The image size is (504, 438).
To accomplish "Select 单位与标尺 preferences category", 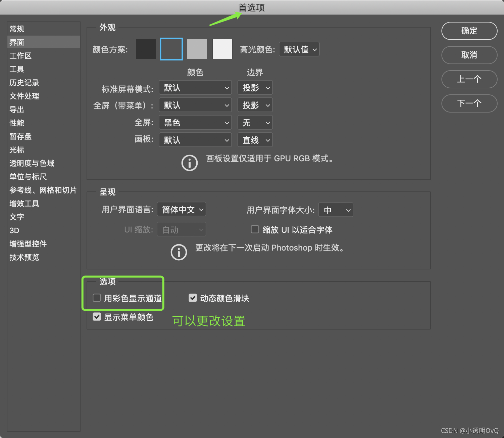I will (x=44, y=177).
